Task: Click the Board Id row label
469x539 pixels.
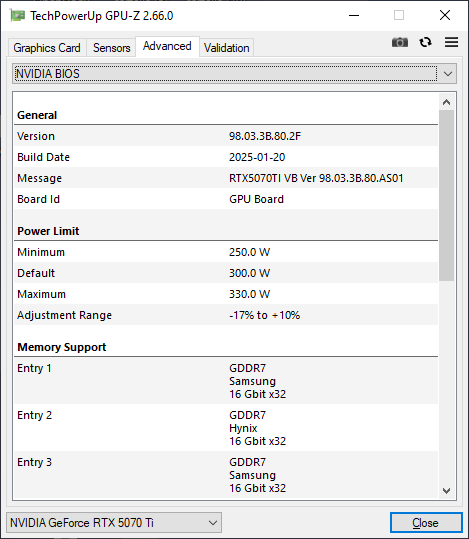Action: (39, 199)
